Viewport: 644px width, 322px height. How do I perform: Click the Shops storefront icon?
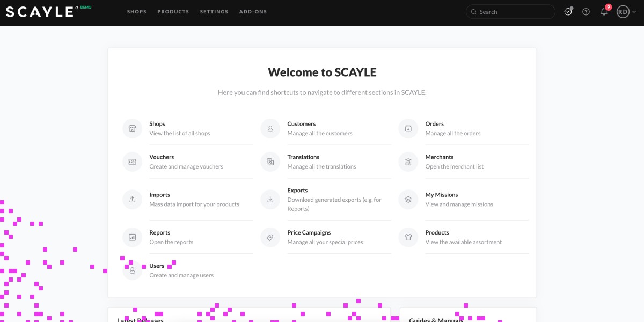(x=132, y=129)
